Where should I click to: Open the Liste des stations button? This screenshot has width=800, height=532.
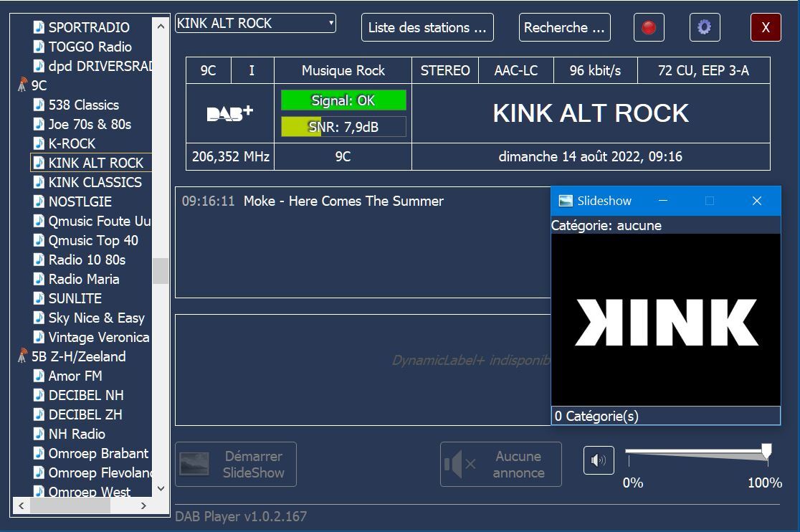point(427,27)
